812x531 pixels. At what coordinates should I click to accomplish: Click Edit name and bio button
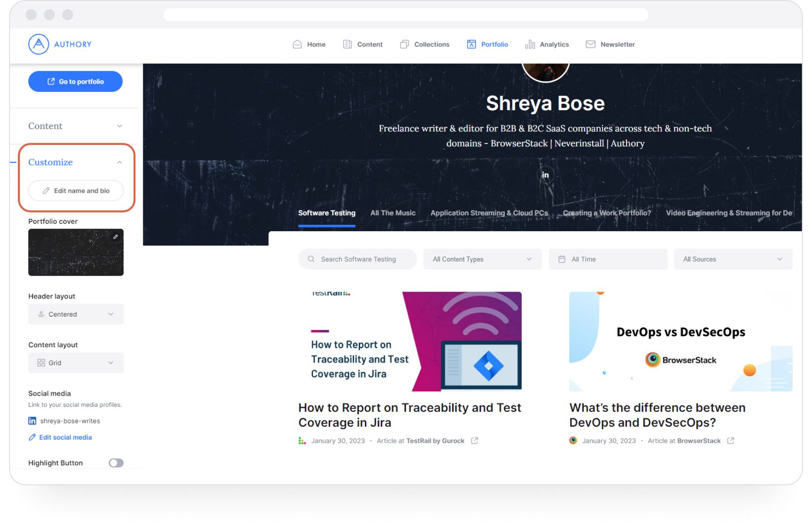click(x=76, y=191)
